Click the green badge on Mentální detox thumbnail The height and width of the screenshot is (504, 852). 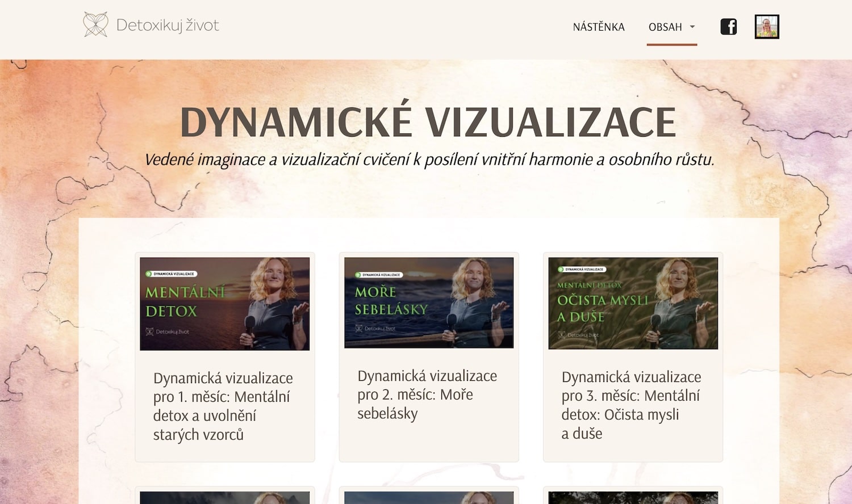click(x=171, y=274)
